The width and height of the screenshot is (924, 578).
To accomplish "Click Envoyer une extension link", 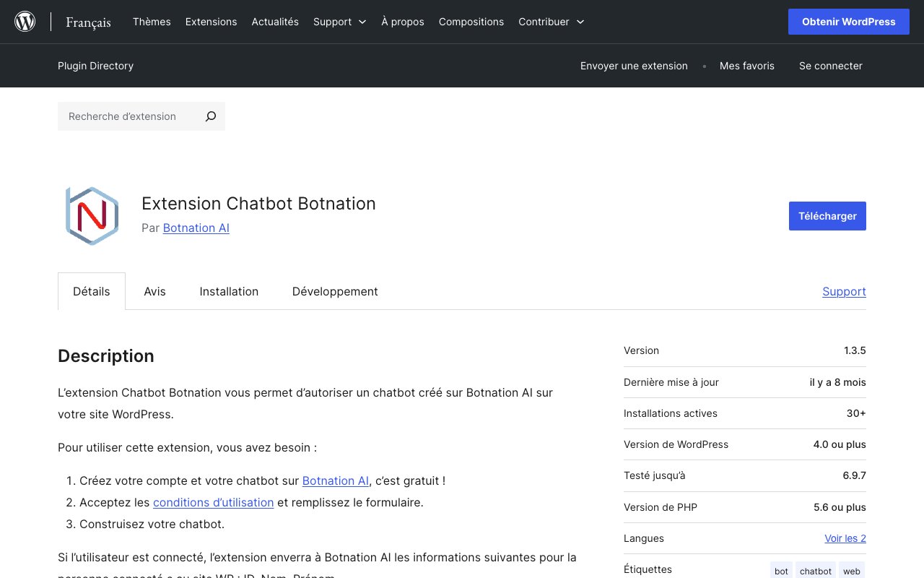I will [x=634, y=66].
